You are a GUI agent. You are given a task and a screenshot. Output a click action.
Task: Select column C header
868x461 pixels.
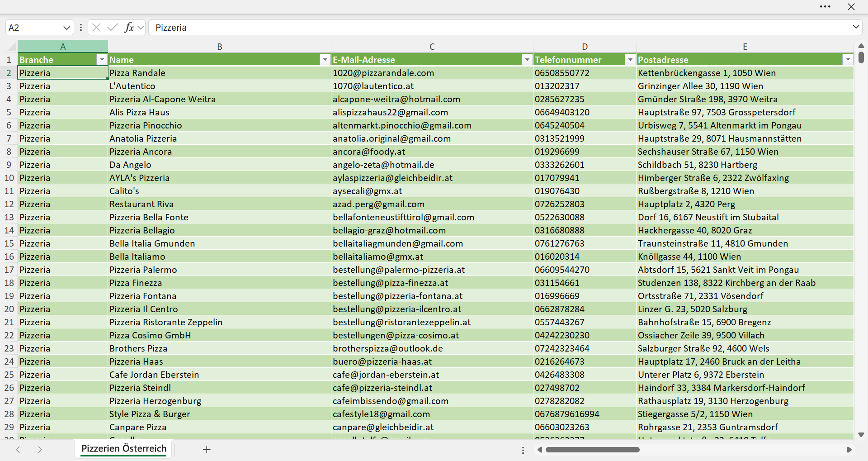[432, 47]
